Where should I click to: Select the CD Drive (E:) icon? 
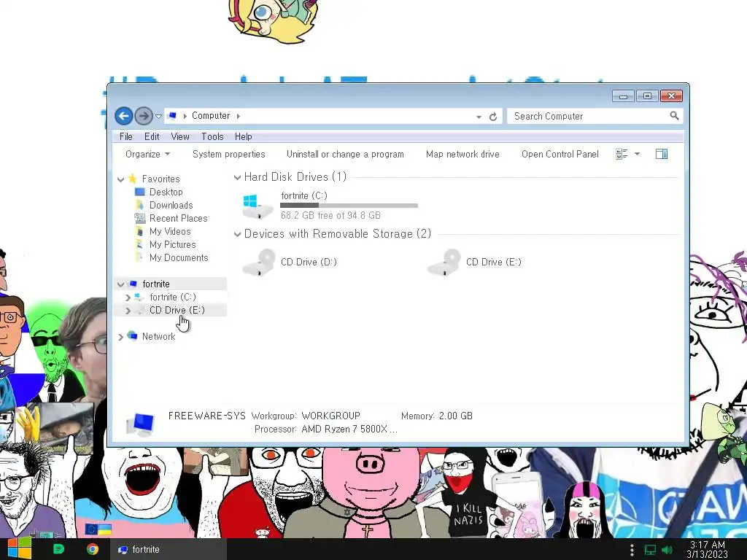[444, 262]
